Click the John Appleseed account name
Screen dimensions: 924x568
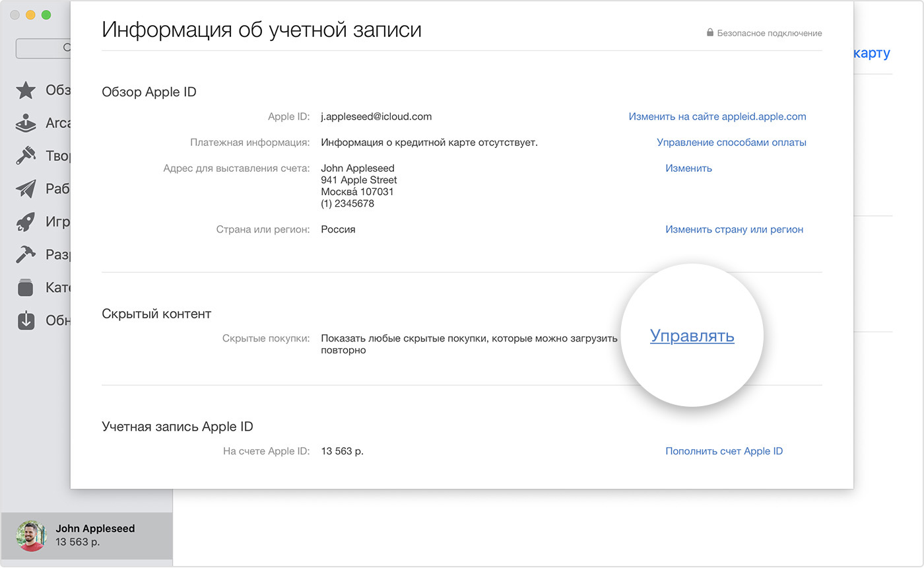(x=95, y=528)
